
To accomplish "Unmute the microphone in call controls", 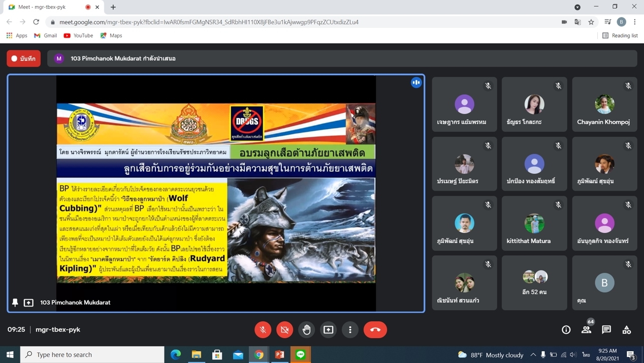I will [263, 329].
